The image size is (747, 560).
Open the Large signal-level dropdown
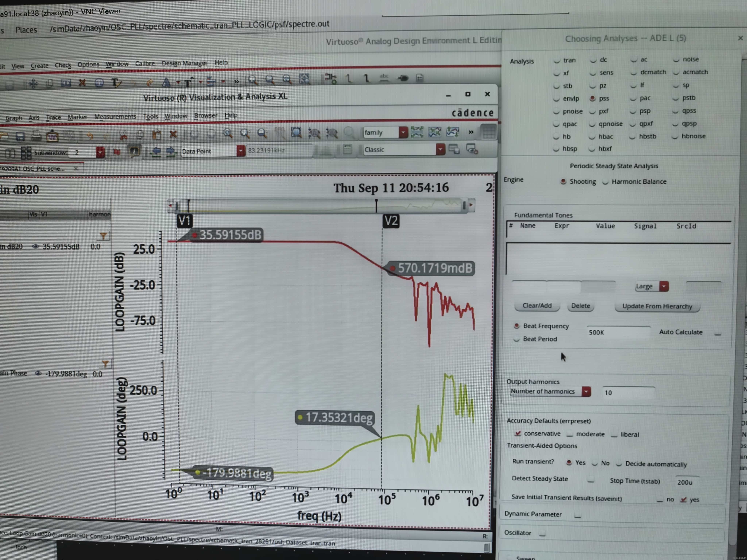pyautogui.click(x=664, y=286)
